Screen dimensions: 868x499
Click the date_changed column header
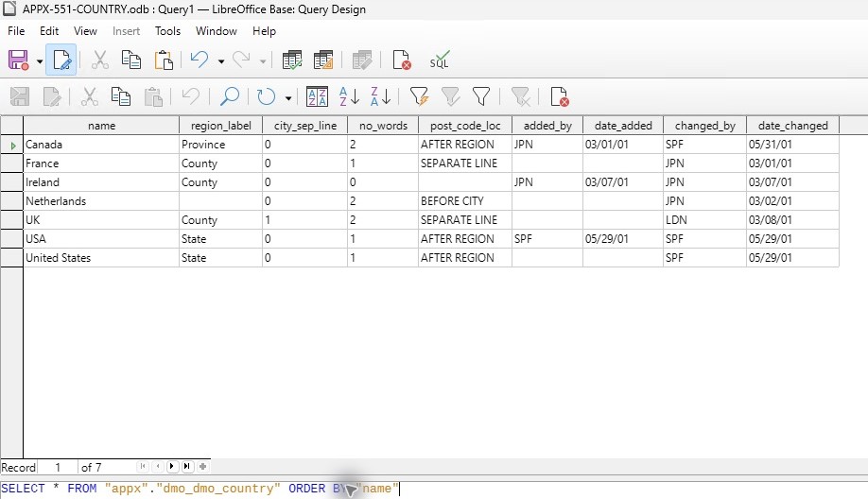(792, 126)
